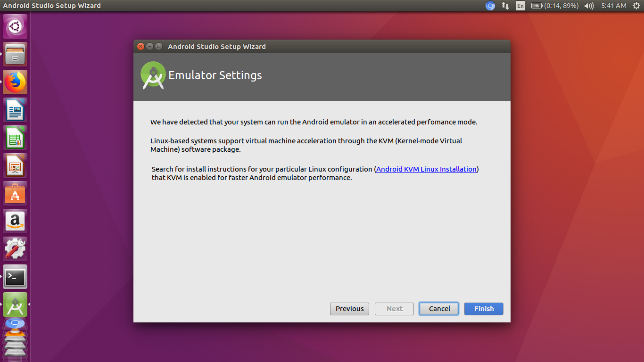Screen dimensions: 644x362
Task: Open Amazon launcher icon
Action: coord(15,221)
